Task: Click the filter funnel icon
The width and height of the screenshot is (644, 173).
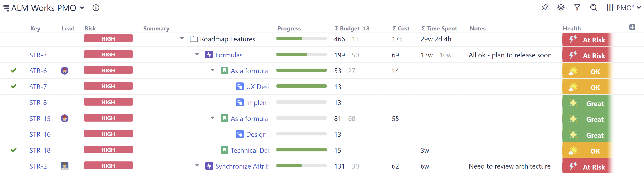Action: point(577,8)
